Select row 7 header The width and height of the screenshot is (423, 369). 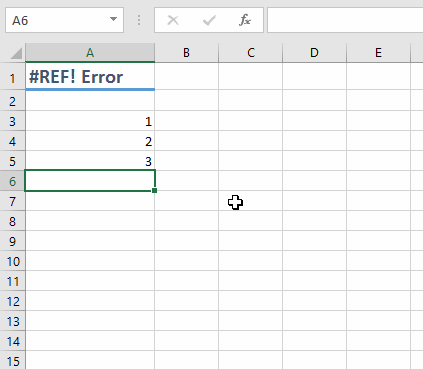pos(13,201)
